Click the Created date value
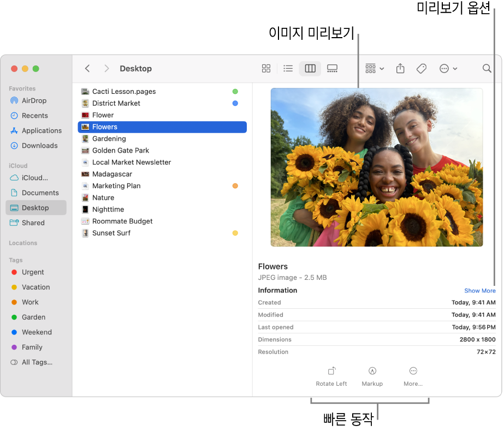 click(x=473, y=303)
